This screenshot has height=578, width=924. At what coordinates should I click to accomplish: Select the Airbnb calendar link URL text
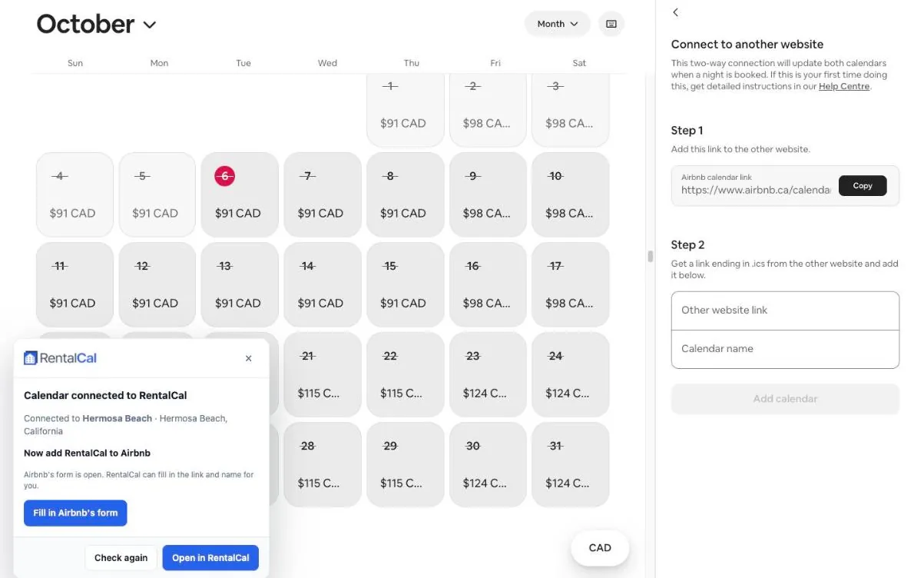(756, 190)
